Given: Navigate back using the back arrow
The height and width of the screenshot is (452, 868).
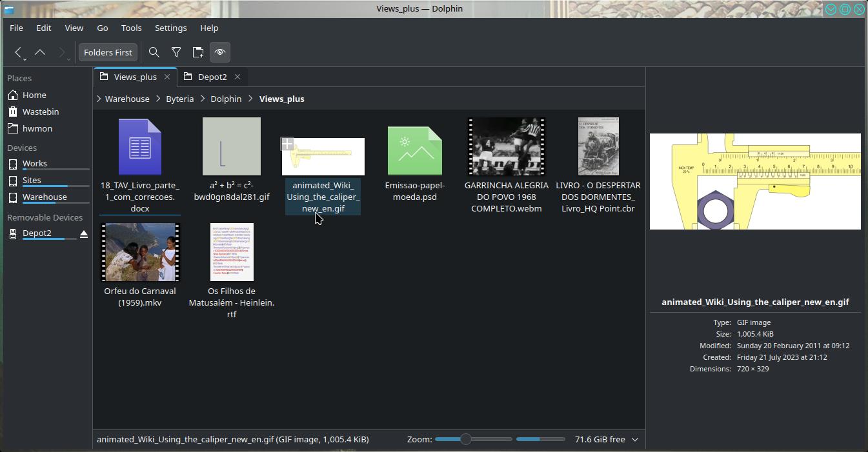Looking at the screenshot, I should click(x=19, y=52).
